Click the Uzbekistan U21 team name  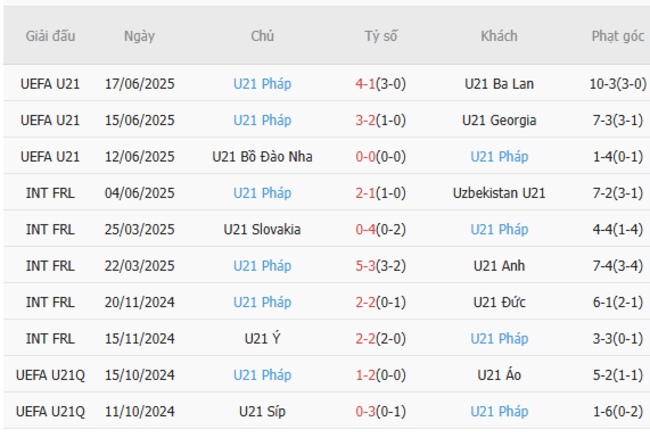tap(499, 193)
